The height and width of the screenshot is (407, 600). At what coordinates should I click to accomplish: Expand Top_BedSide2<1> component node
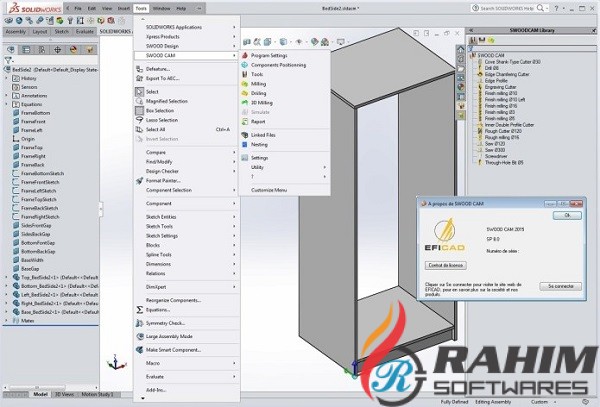click(7, 277)
